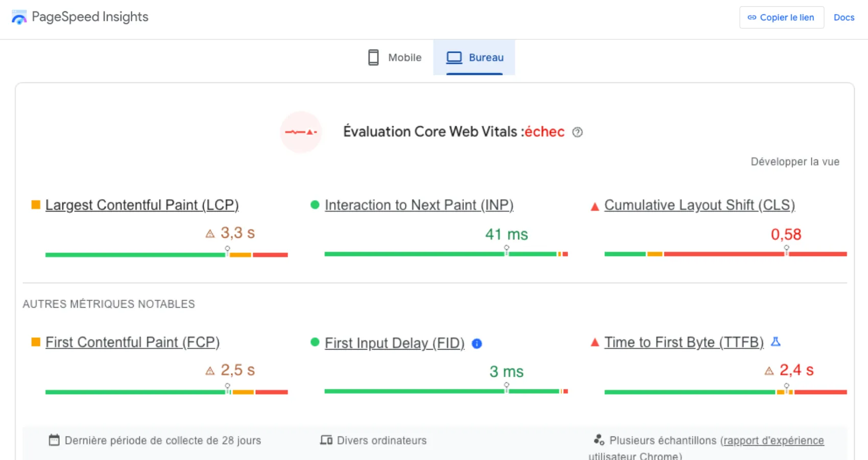Select the Bureau tab

pyautogui.click(x=474, y=57)
